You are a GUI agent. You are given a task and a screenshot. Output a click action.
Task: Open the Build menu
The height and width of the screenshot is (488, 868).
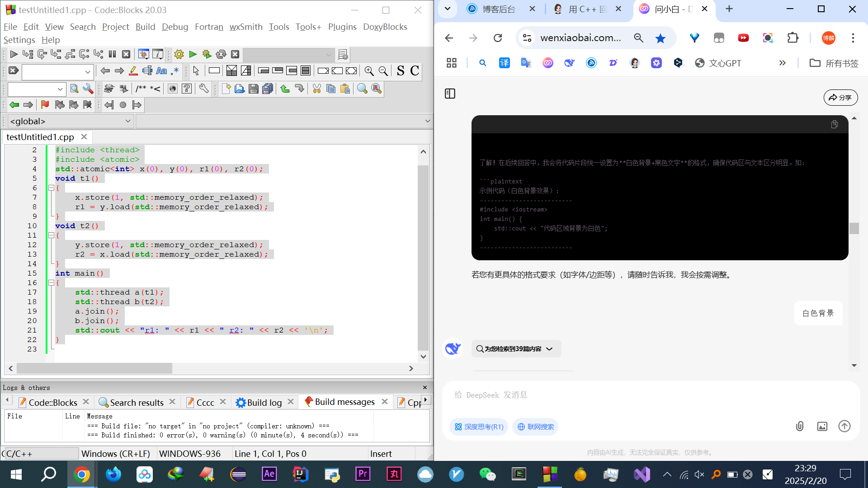pyautogui.click(x=145, y=27)
